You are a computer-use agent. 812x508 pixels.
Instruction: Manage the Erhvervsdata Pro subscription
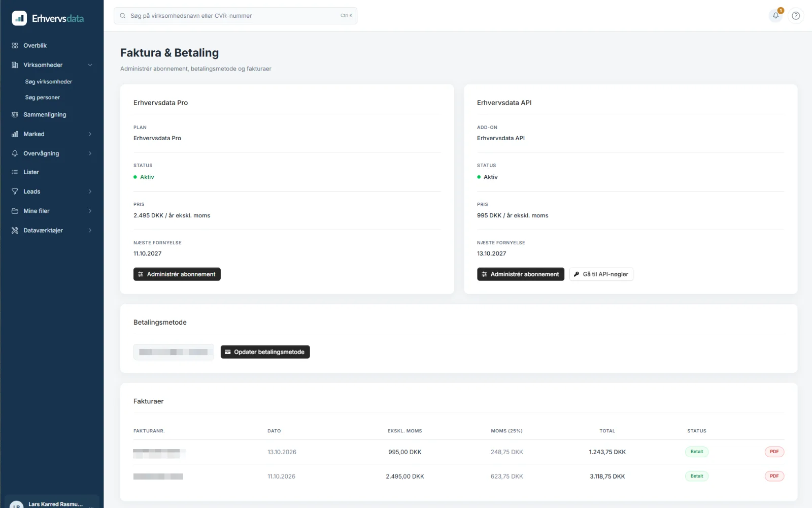coord(177,274)
